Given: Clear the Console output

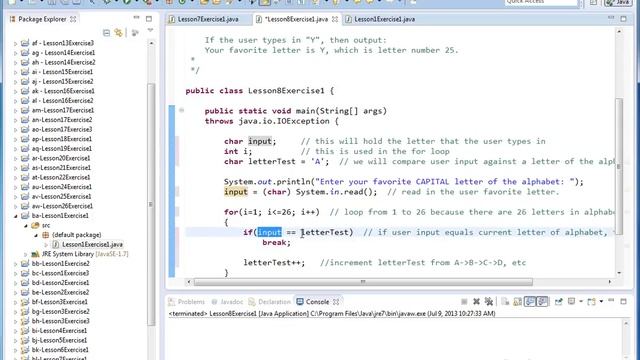Looking at the screenshot, I should coord(505,302).
